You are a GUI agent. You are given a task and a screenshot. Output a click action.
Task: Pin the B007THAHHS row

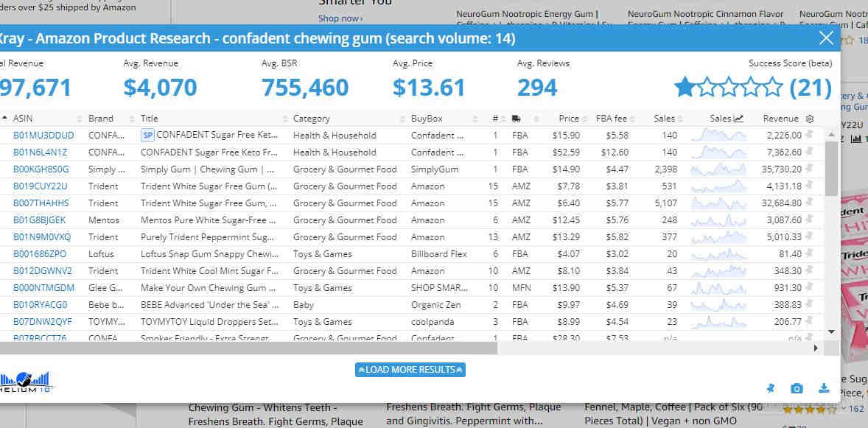point(809,203)
